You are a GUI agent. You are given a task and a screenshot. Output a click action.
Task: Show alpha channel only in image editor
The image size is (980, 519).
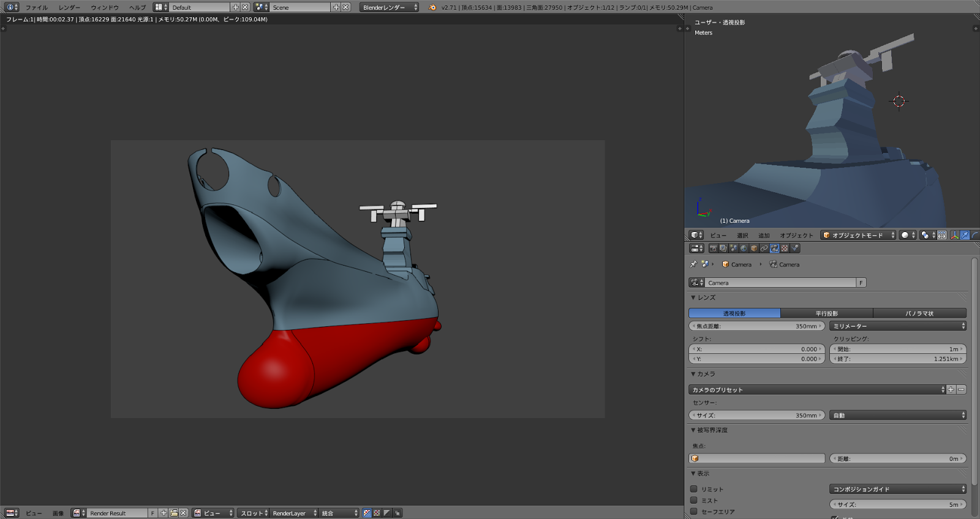(x=387, y=513)
